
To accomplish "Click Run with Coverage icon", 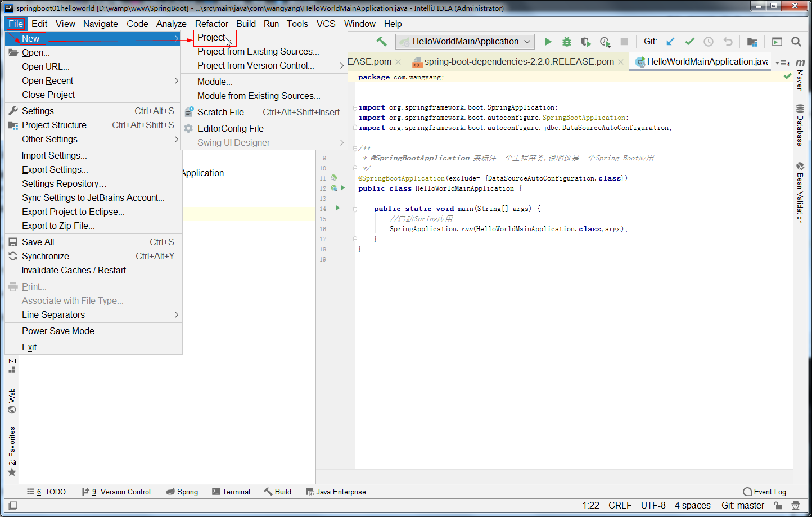I will click(x=585, y=42).
